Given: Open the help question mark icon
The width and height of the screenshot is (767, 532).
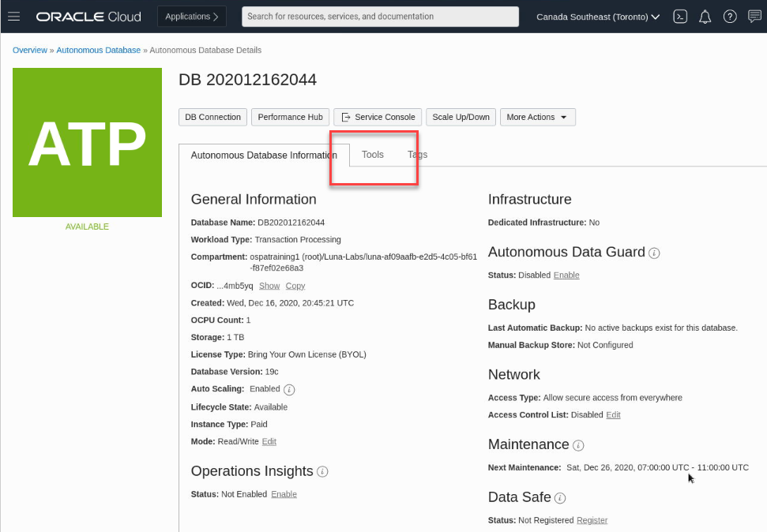Looking at the screenshot, I should click(730, 17).
